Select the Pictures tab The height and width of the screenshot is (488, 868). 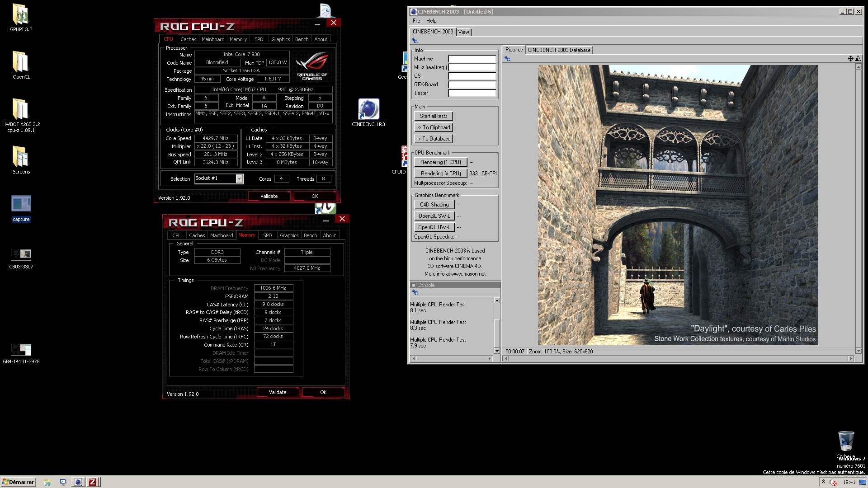514,50
